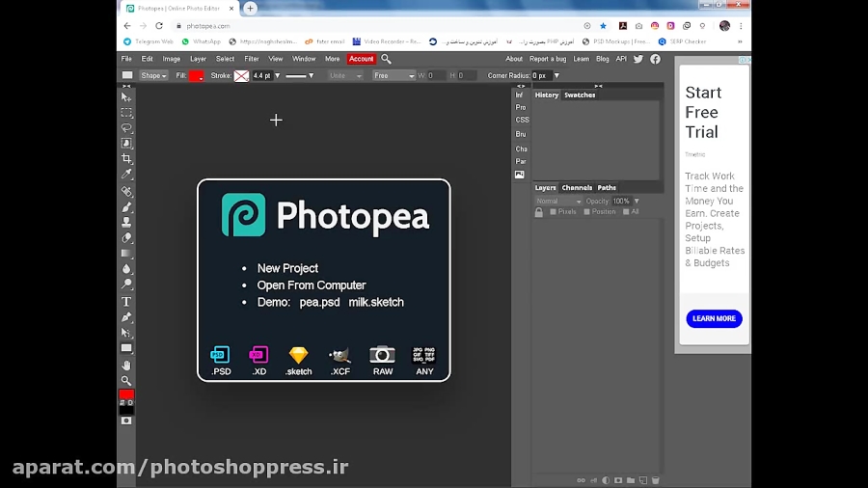
Task: Open the pea.psd demo file
Action: (x=319, y=303)
